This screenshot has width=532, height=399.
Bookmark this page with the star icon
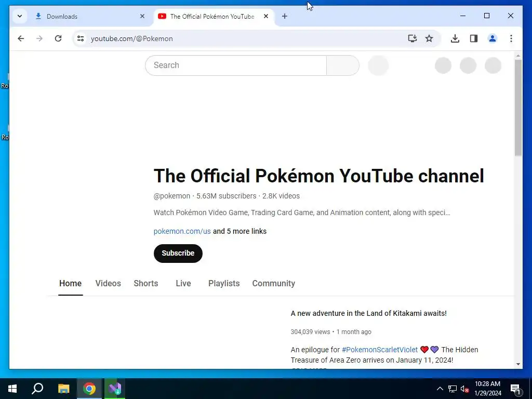coord(429,38)
